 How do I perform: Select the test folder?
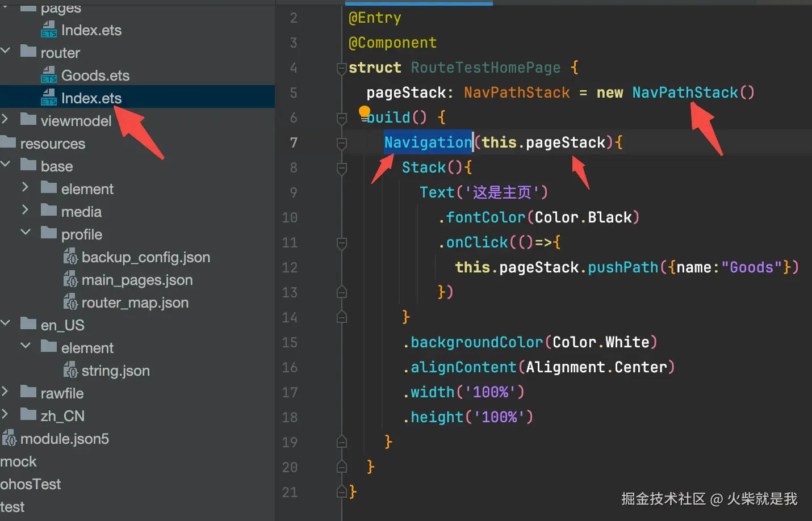12,507
